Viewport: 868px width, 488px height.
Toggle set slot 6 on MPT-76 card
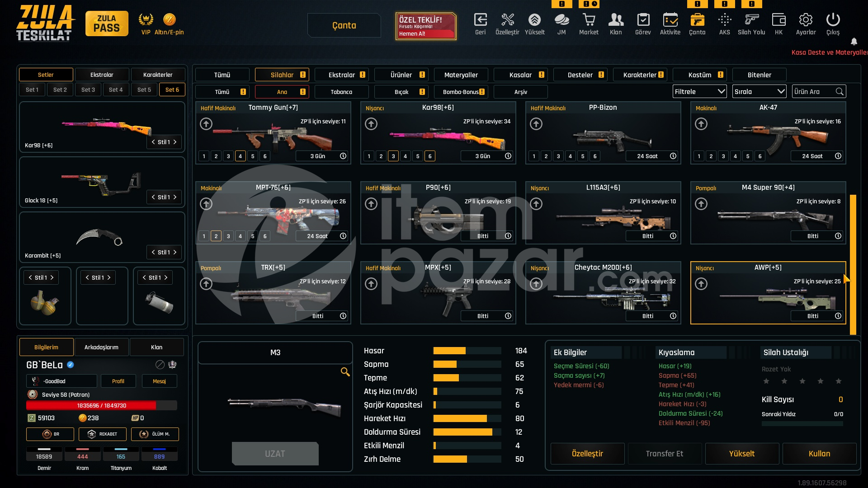265,236
